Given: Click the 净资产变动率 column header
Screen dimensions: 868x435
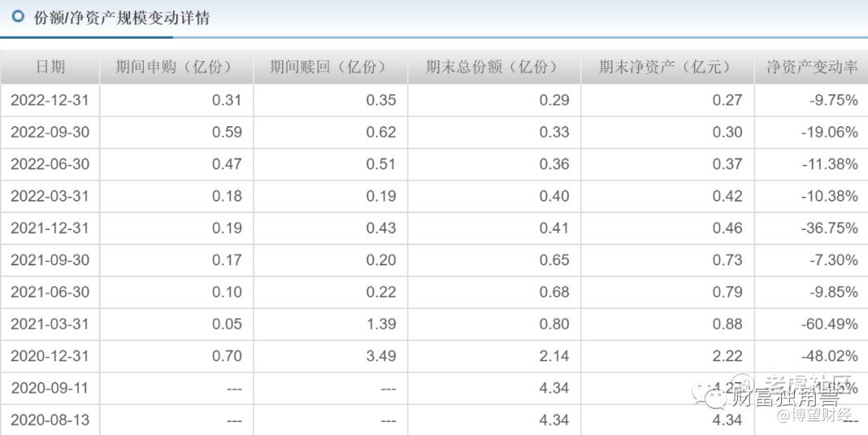Looking at the screenshot, I should coord(812,68).
